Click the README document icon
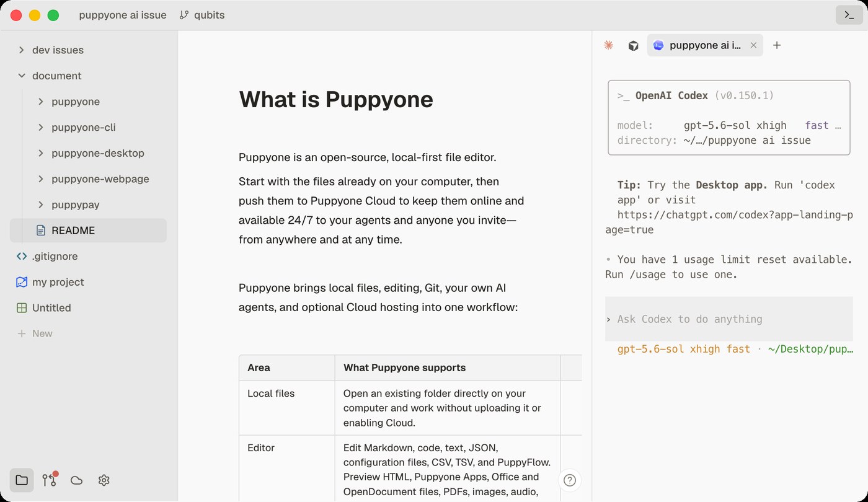This screenshot has height=502, width=868. (x=41, y=231)
